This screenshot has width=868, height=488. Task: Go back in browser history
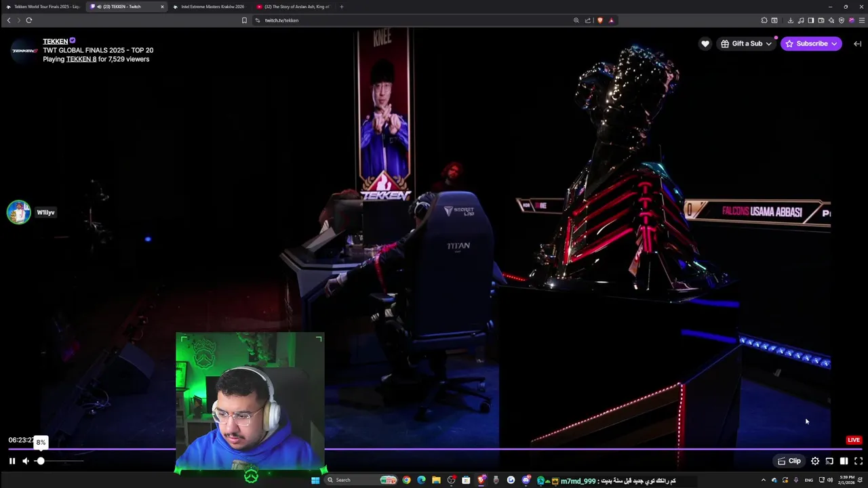9,20
